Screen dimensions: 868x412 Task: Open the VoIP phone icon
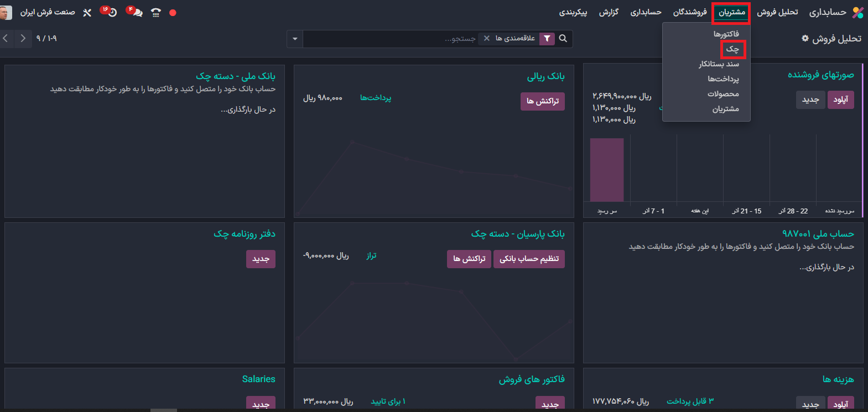(x=155, y=13)
